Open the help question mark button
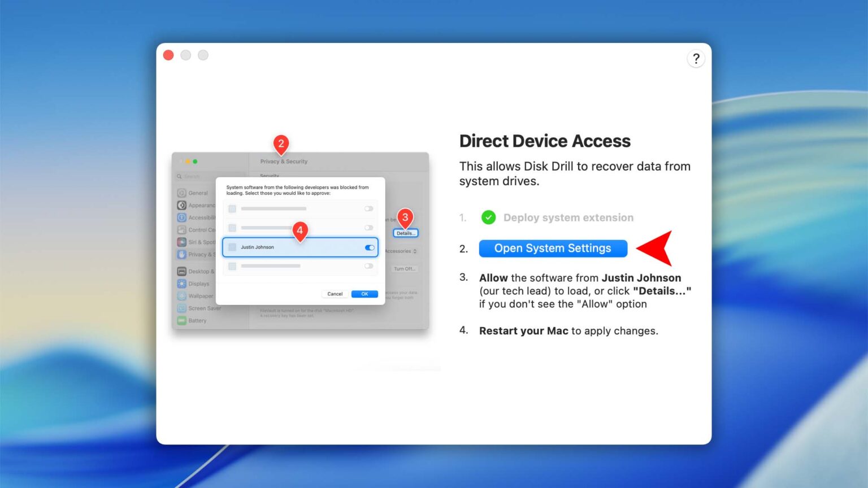 pyautogui.click(x=696, y=59)
